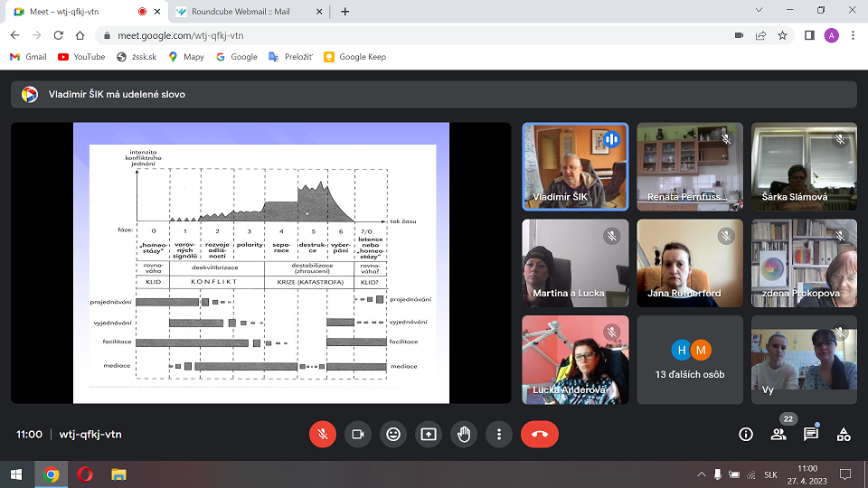Click the present screen button
868x488 pixels.
point(429,434)
